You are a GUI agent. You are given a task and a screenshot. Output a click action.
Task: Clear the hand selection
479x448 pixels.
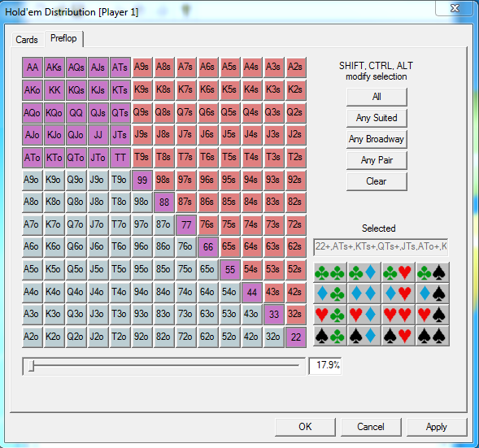(x=377, y=181)
